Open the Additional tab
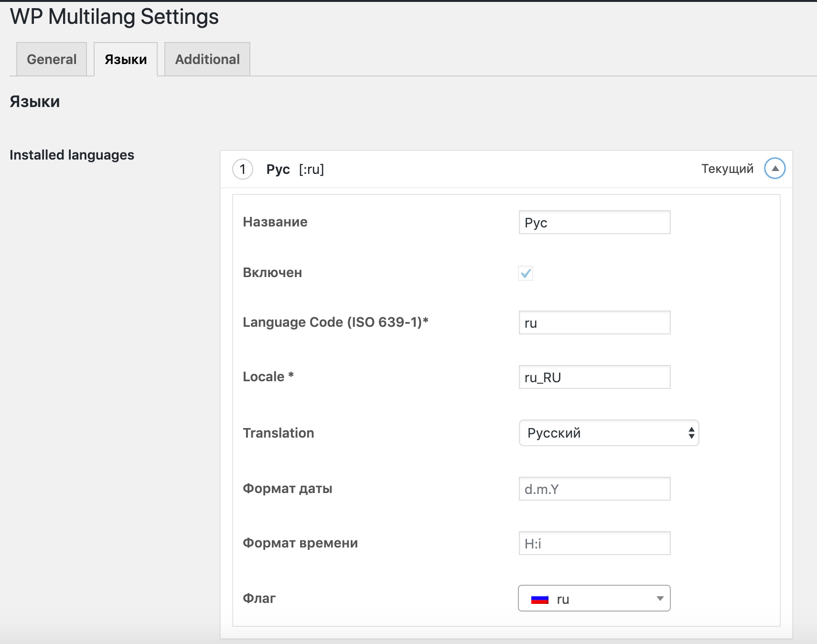The width and height of the screenshot is (817, 644). click(207, 59)
